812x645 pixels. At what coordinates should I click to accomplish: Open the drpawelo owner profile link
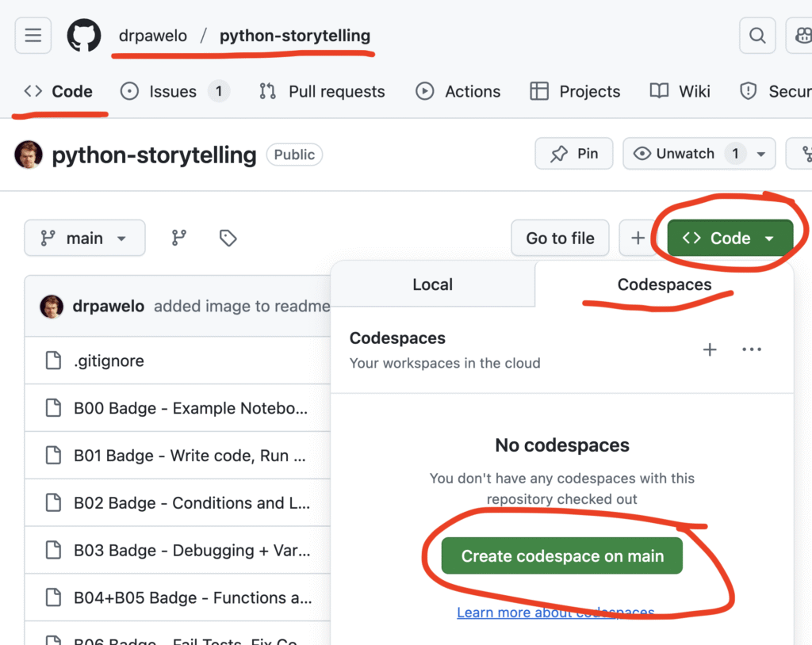[151, 36]
